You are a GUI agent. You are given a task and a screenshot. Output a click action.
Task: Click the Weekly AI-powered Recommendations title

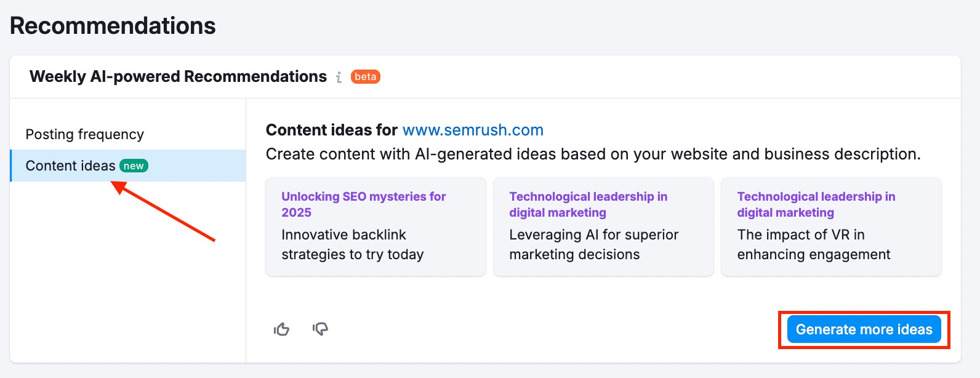(x=178, y=76)
